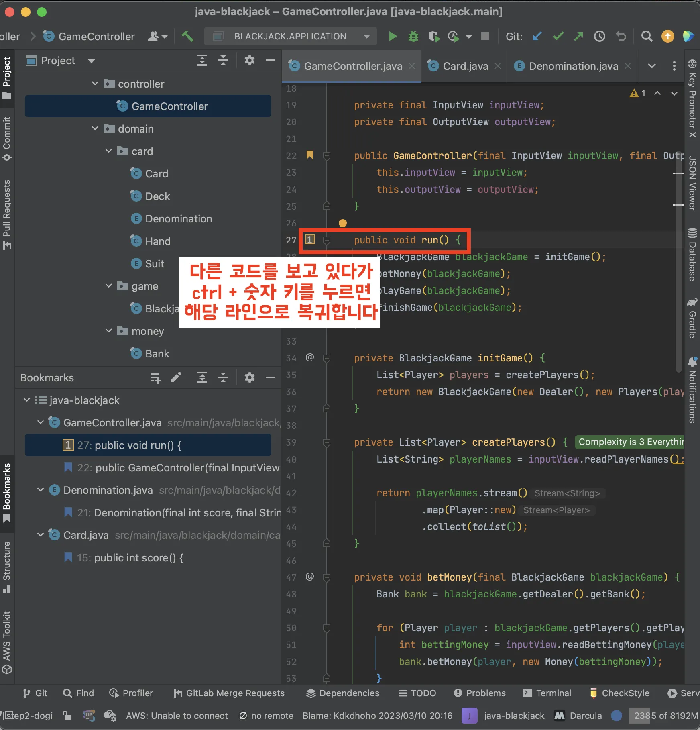700x730 pixels.
Task: Push commits with the Git push arrow
Action: coord(578,37)
